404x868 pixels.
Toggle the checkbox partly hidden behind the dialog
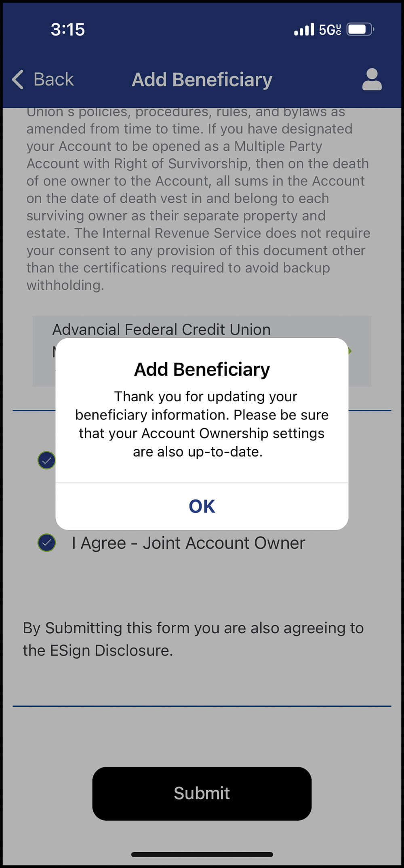(x=45, y=461)
